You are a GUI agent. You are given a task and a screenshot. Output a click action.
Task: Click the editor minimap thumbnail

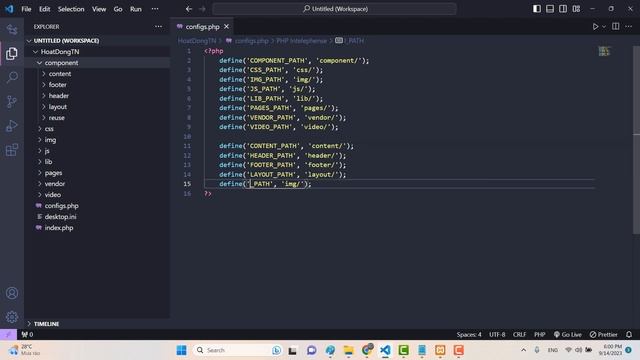[604, 51]
